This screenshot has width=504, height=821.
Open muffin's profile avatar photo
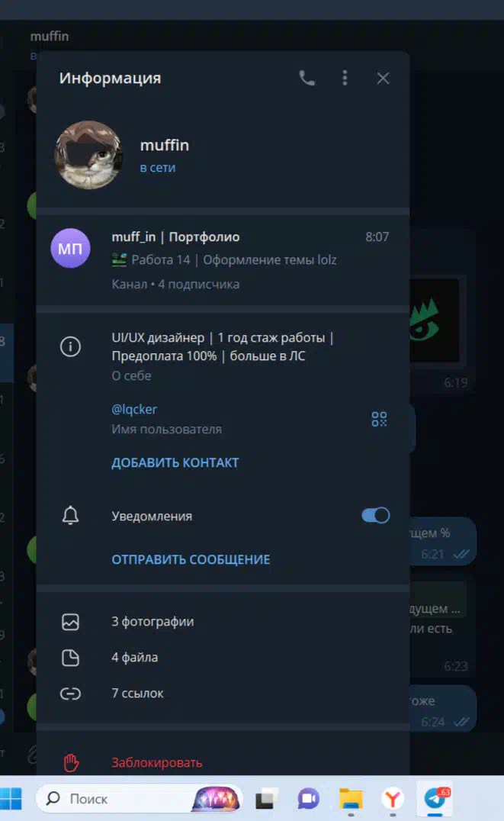coord(89,155)
